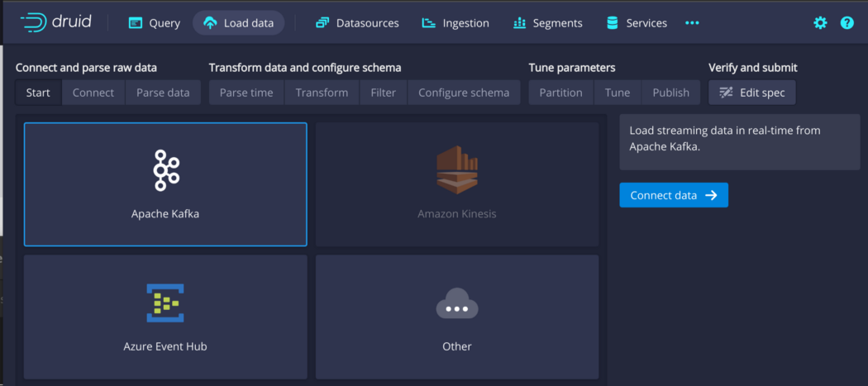
Task: Click the help question mark icon
Action: click(x=847, y=22)
